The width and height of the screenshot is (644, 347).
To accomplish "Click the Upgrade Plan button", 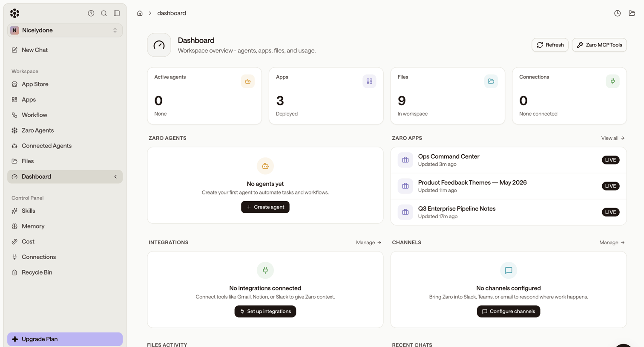I will coord(65,339).
